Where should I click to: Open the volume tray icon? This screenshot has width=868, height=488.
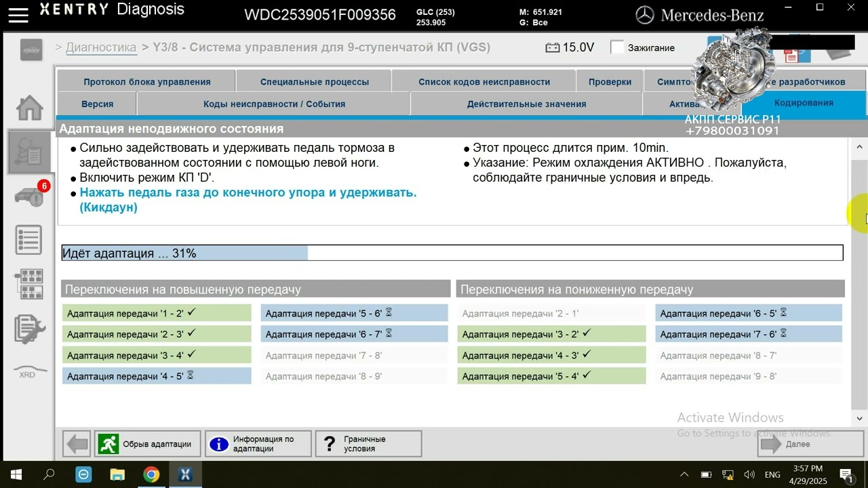(x=749, y=474)
